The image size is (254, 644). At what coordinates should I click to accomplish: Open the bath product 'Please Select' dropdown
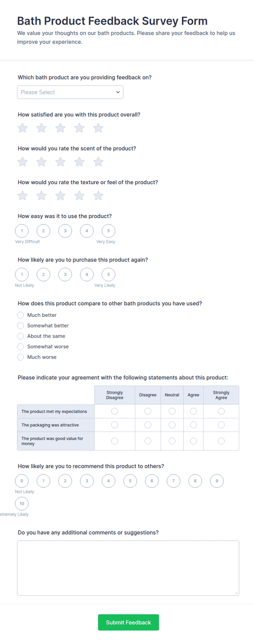pos(70,92)
